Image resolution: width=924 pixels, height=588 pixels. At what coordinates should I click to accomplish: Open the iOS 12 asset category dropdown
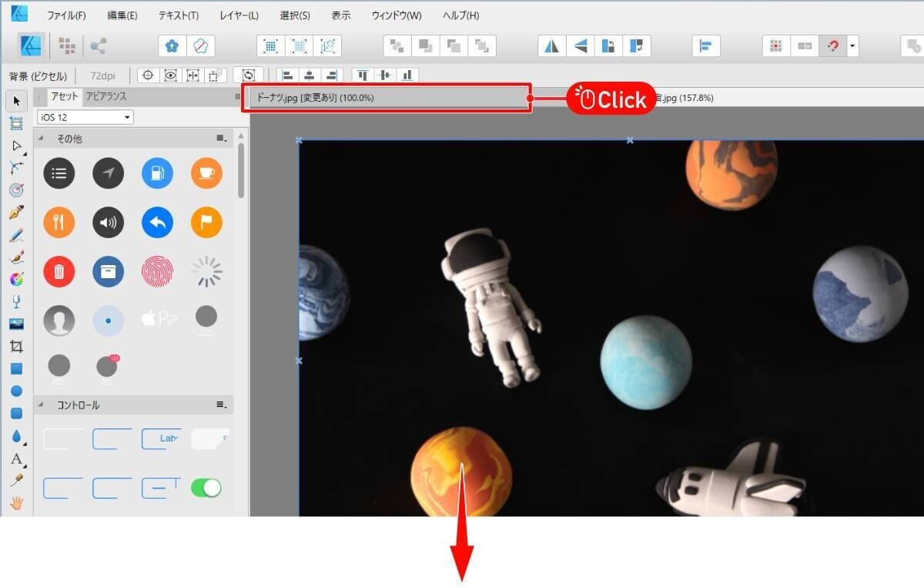coord(85,117)
